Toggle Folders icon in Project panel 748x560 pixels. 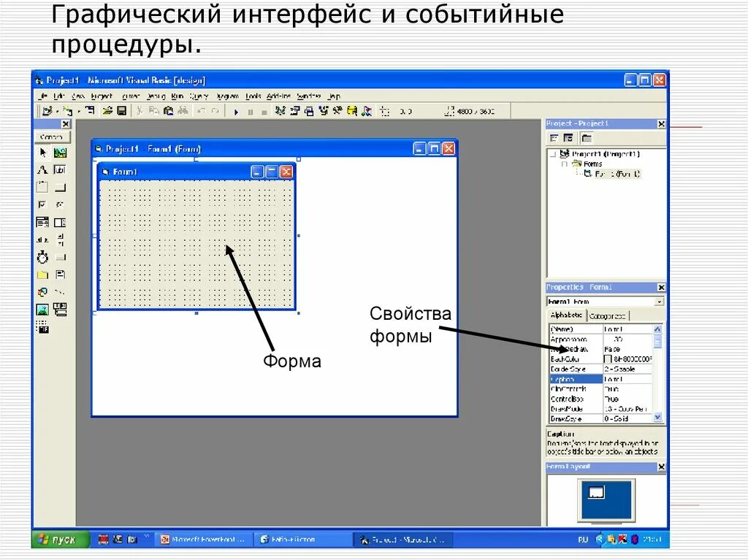pos(587,138)
